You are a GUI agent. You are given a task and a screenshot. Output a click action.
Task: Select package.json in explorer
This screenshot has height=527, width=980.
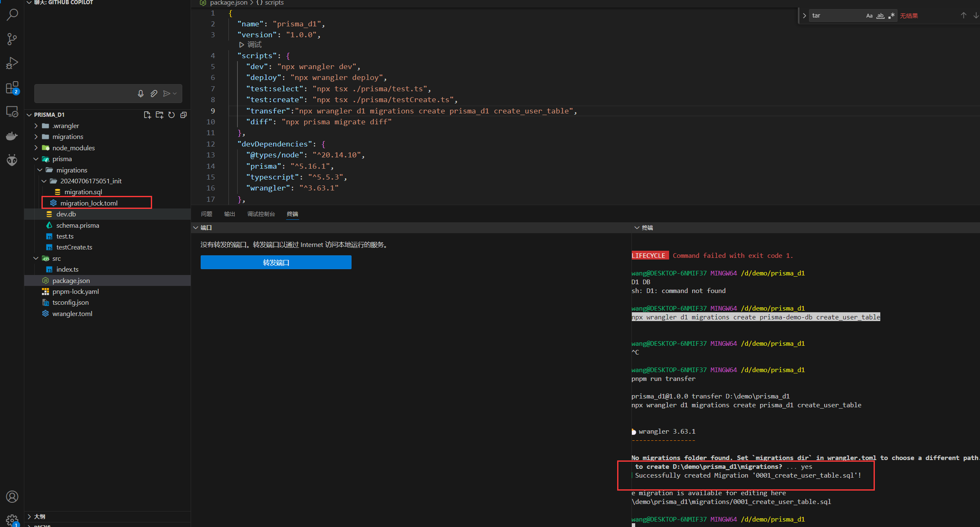point(71,281)
